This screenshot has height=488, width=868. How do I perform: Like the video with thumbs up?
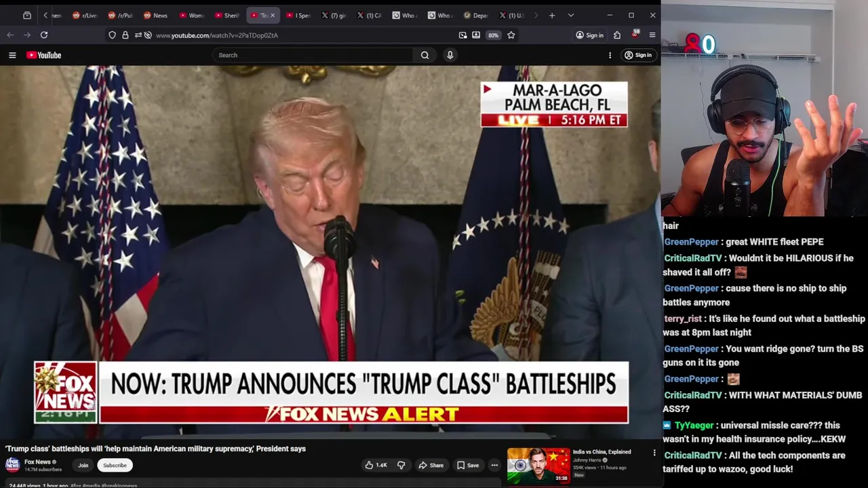[376, 465]
